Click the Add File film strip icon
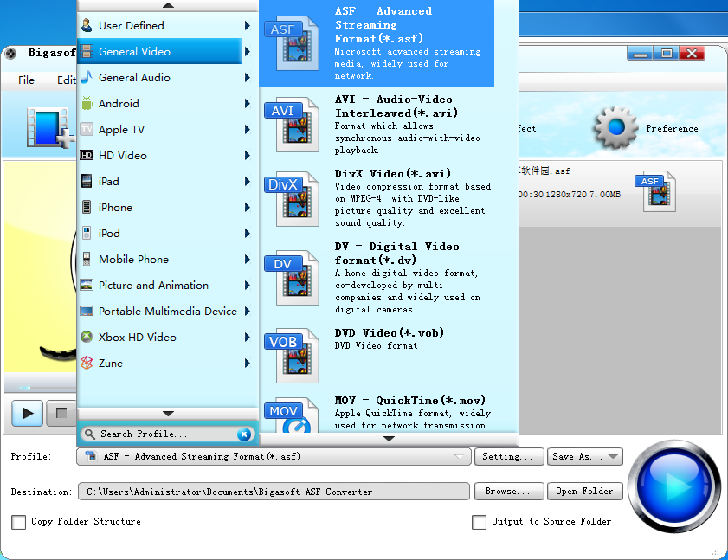This screenshot has height=560, width=728. [50, 128]
